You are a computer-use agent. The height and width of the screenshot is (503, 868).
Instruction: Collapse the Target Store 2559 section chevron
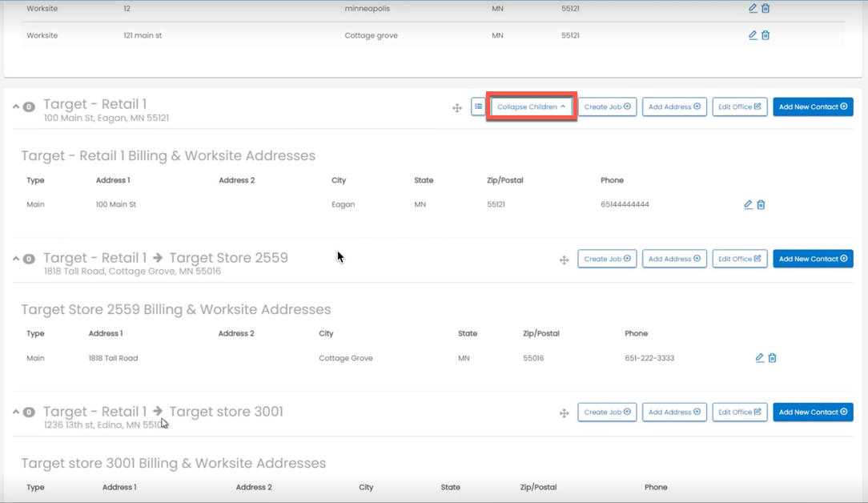tap(16, 259)
